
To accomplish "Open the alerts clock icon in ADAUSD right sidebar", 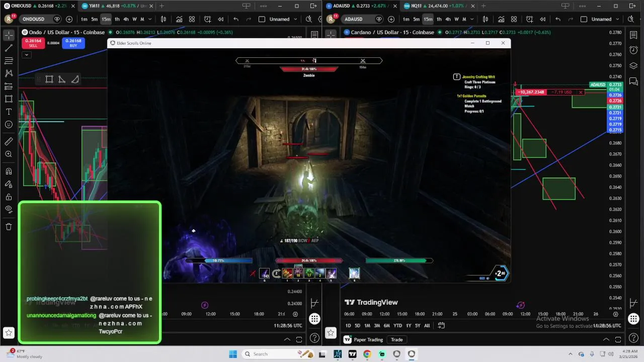I will point(633,51).
